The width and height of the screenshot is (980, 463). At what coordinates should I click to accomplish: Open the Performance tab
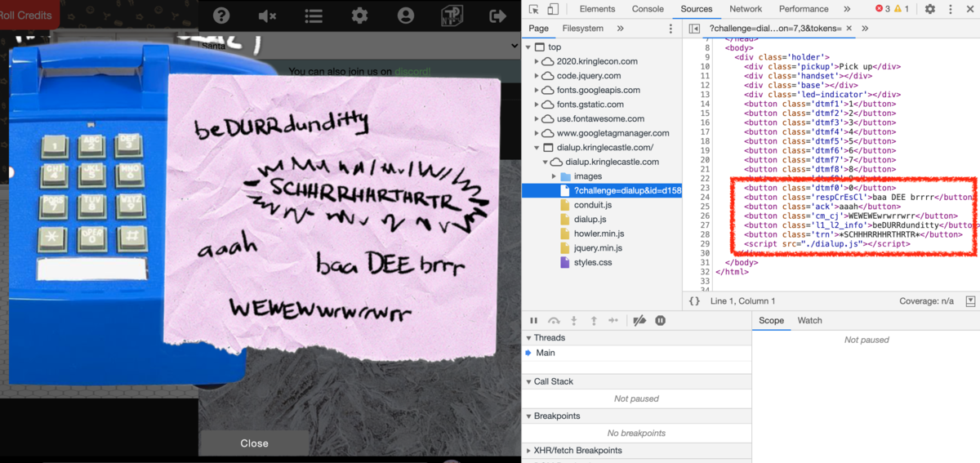tap(804, 9)
